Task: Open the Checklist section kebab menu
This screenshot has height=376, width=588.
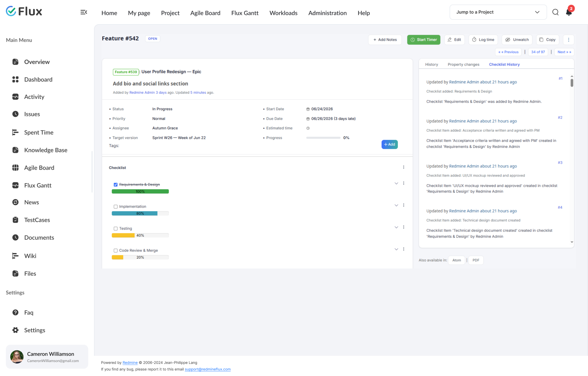Action: click(403, 167)
